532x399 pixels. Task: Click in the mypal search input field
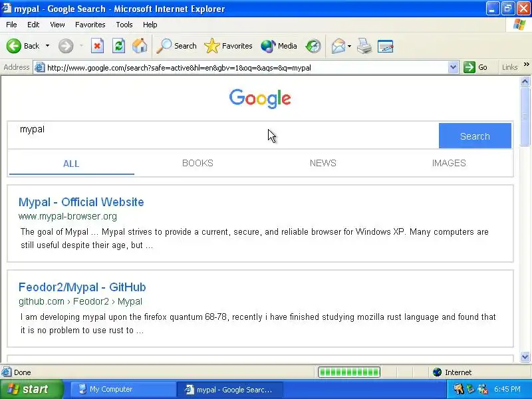(x=223, y=136)
